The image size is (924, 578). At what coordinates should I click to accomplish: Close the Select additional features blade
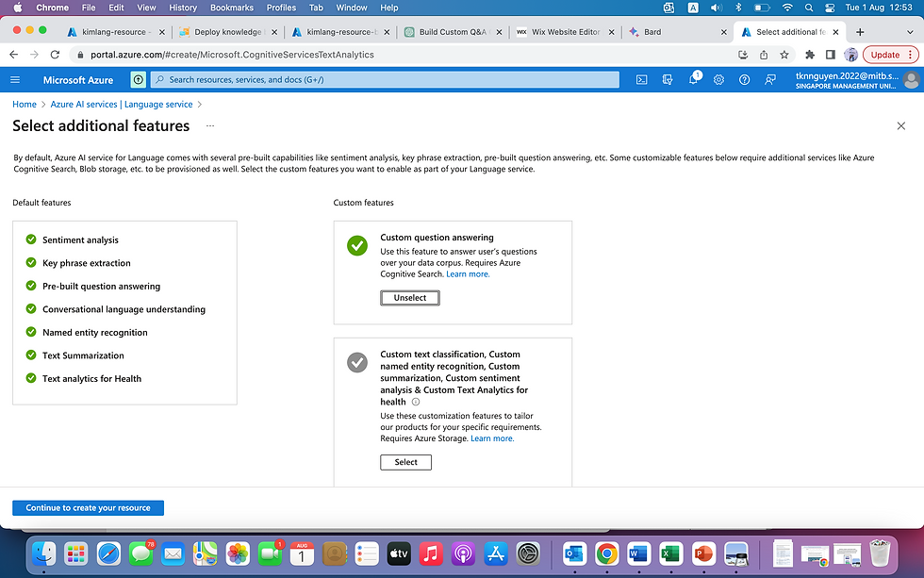pyautogui.click(x=900, y=126)
